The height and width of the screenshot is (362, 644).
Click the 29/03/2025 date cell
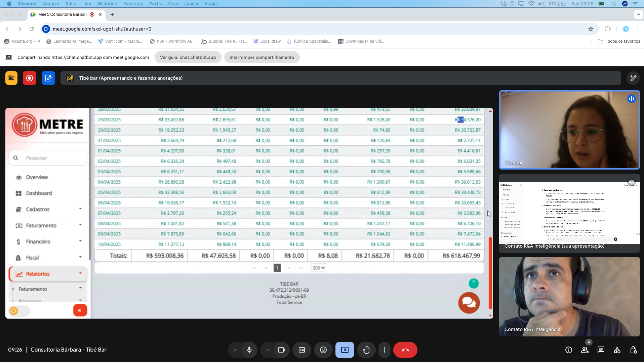point(109,120)
